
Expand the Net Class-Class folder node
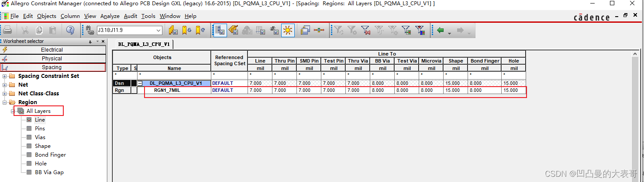point(5,94)
